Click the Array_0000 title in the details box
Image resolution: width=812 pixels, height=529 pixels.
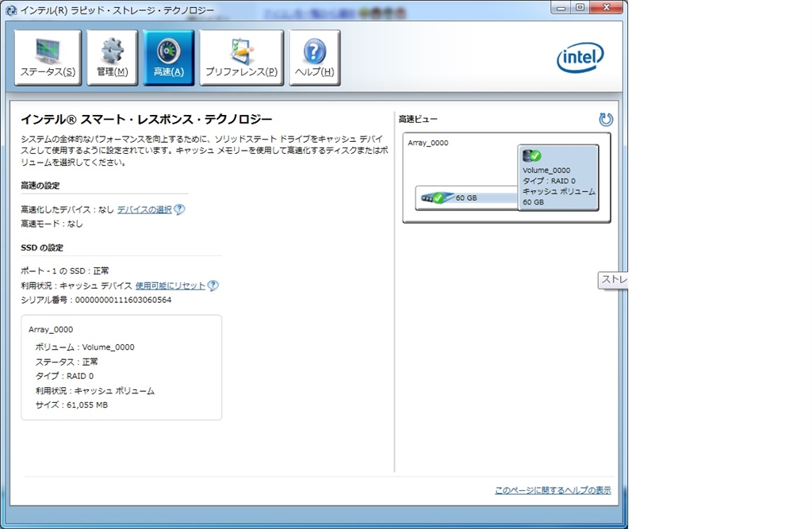pyautogui.click(x=51, y=329)
